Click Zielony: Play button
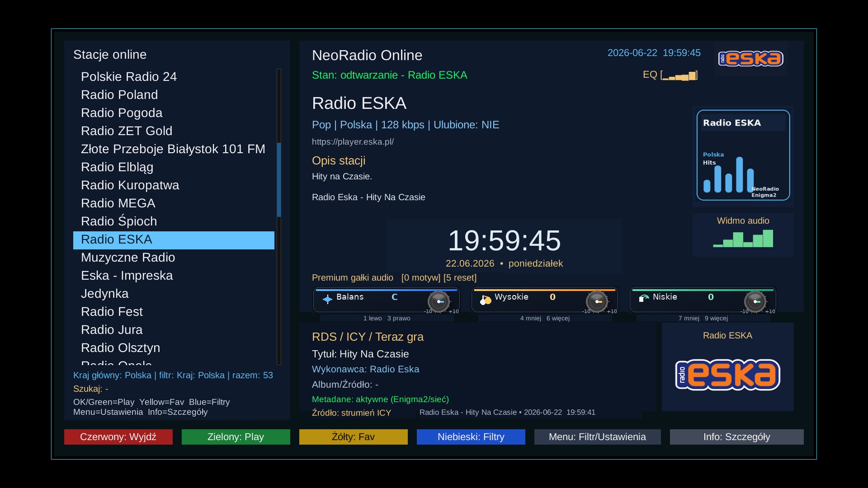This screenshot has width=868, height=488. click(x=236, y=437)
